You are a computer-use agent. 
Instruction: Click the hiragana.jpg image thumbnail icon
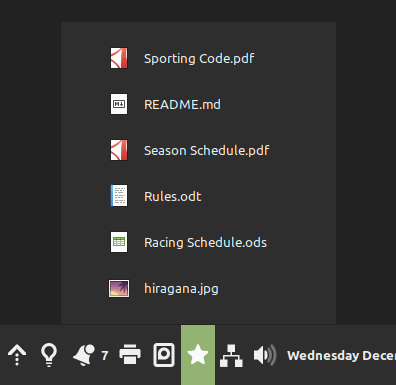tap(119, 288)
